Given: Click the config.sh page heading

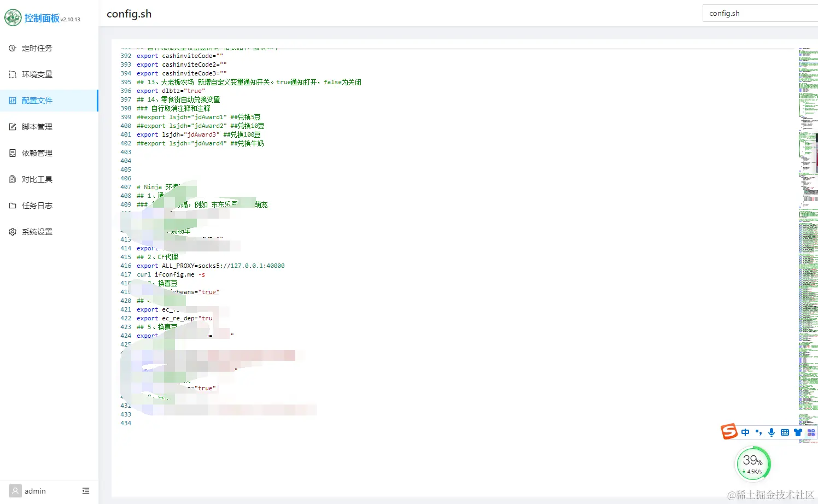Looking at the screenshot, I should click(x=129, y=14).
